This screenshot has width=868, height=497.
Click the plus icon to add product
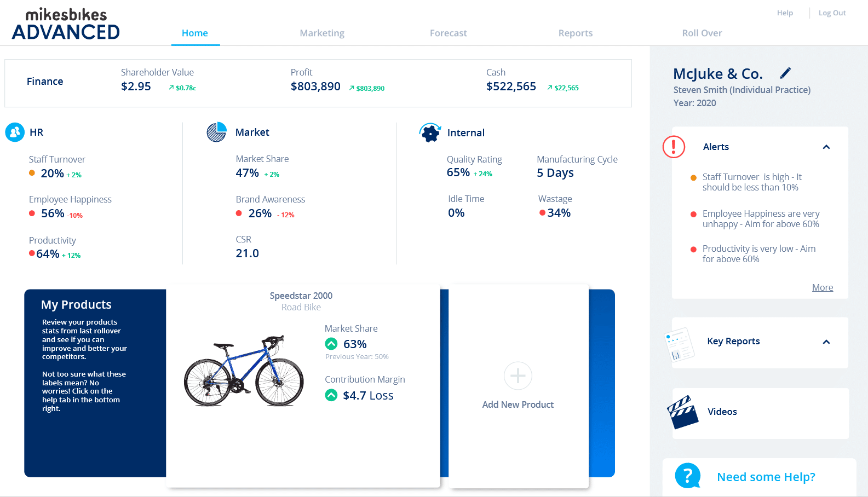[518, 375]
